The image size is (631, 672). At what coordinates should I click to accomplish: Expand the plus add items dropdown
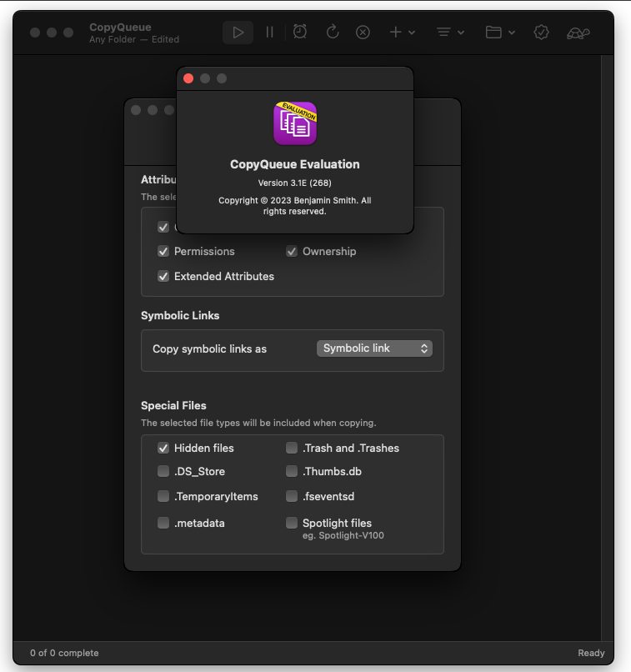403,33
